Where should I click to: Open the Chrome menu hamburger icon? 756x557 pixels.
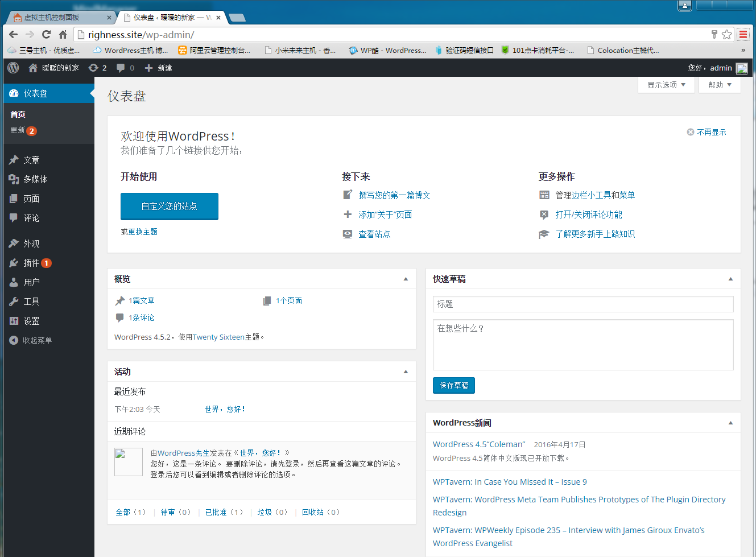(743, 35)
